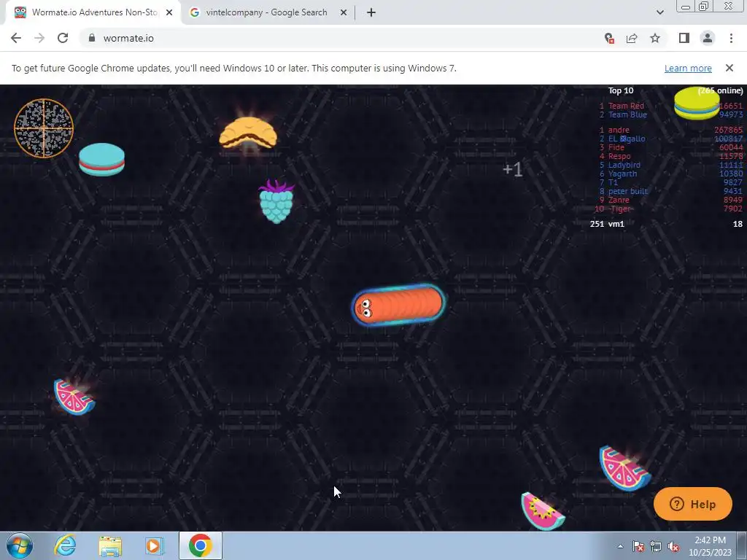
Task: Click the orange Help button
Action: [693, 504]
